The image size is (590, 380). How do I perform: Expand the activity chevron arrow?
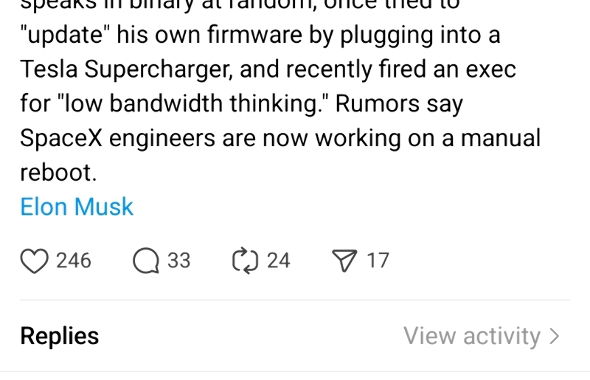pos(554,336)
